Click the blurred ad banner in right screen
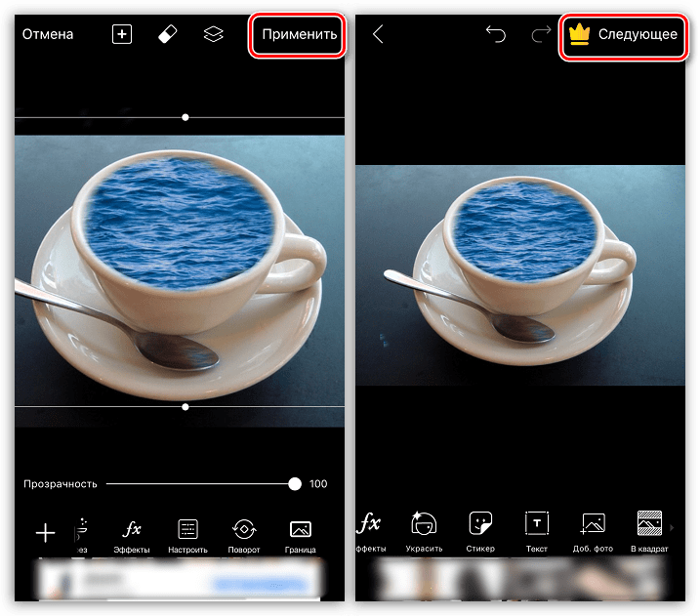 520,580
